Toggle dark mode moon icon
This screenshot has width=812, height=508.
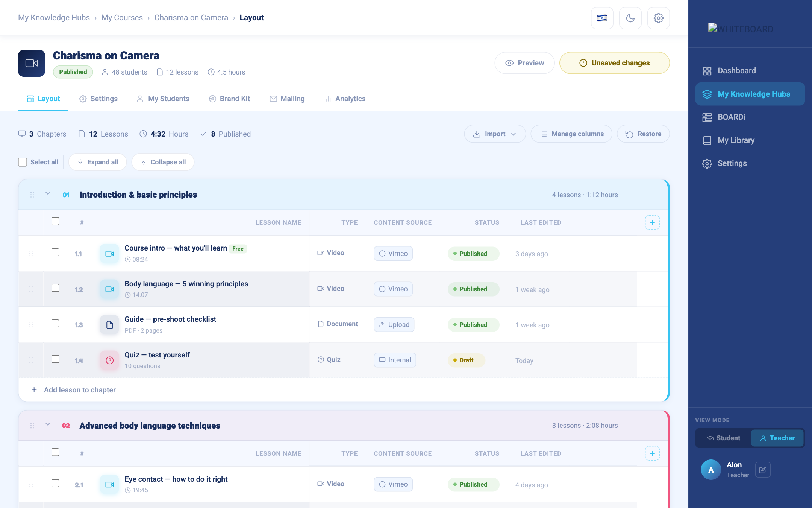tap(630, 18)
